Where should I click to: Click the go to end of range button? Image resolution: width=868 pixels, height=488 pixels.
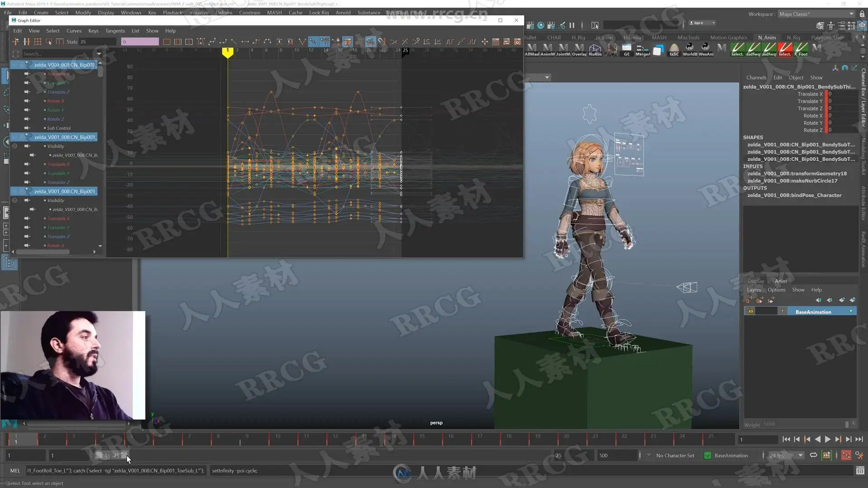pos(859,439)
